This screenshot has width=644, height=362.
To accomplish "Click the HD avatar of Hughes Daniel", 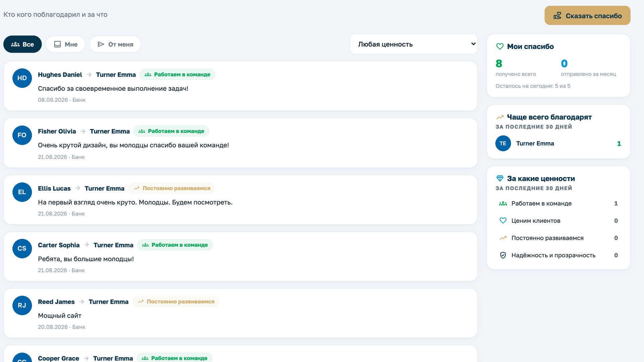I will click(x=22, y=78).
